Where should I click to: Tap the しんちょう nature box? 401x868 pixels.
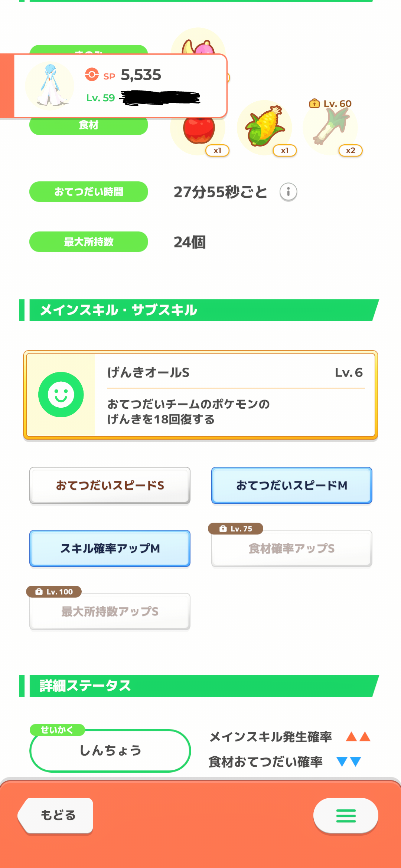pos(110,750)
